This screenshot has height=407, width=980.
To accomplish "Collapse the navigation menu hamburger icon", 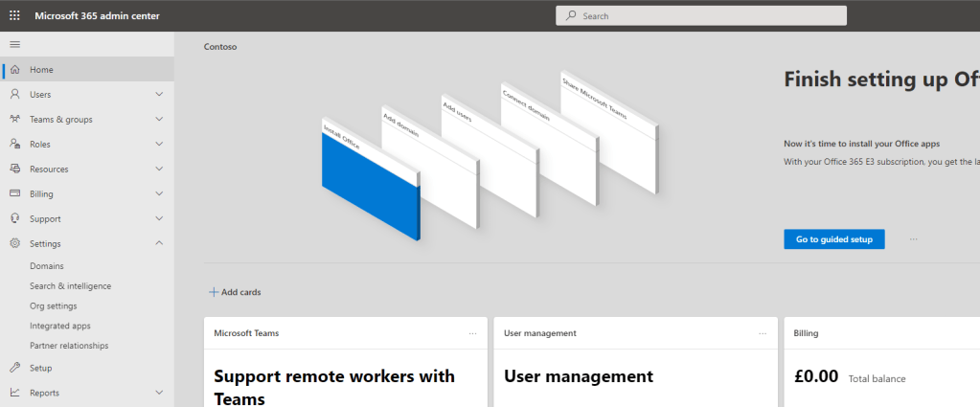I will 14,45.
